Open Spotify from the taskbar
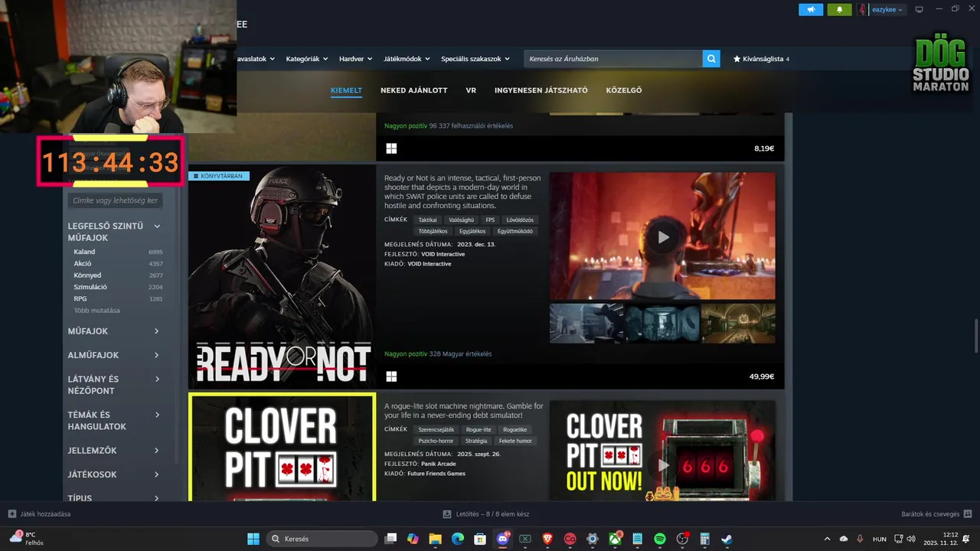 (x=660, y=539)
